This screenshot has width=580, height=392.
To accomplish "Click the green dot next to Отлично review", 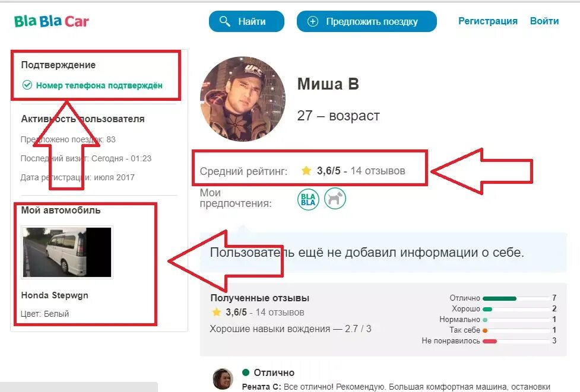I will [246, 372].
